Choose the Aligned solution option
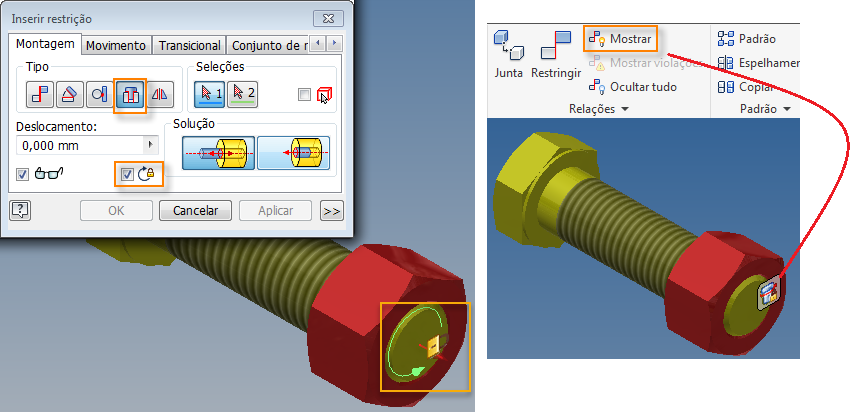Image resolution: width=867 pixels, height=412 pixels. (x=294, y=153)
